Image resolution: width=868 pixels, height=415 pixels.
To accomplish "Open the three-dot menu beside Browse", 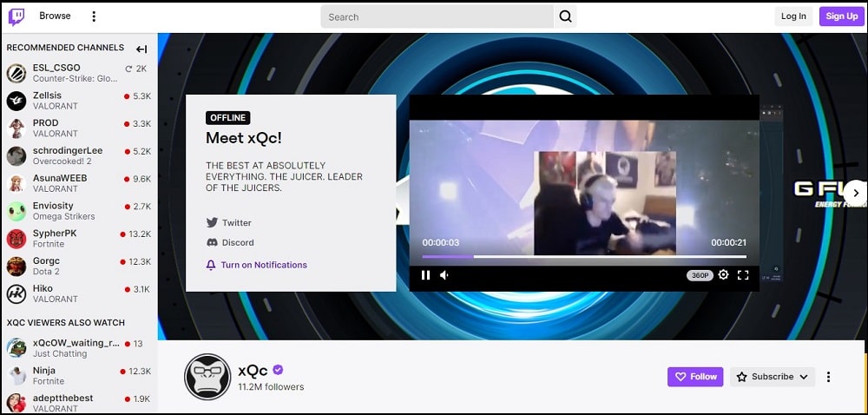I will click(x=94, y=16).
